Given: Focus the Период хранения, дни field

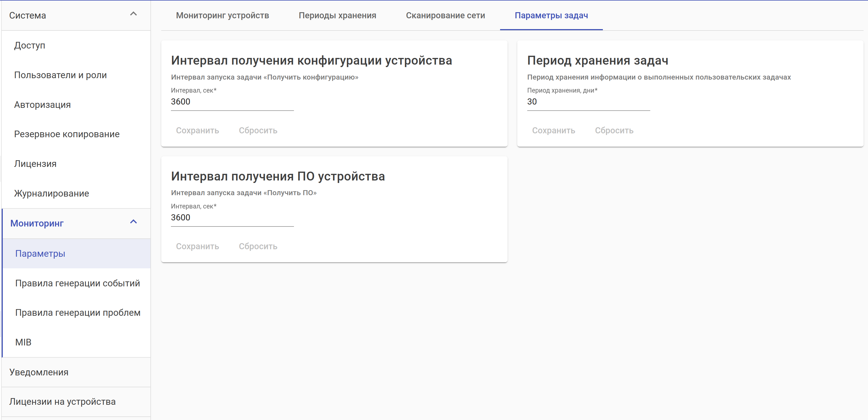Looking at the screenshot, I should click(588, 102).
